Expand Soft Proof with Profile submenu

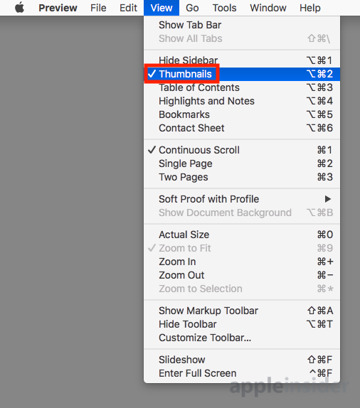click(x=242, y=199)
